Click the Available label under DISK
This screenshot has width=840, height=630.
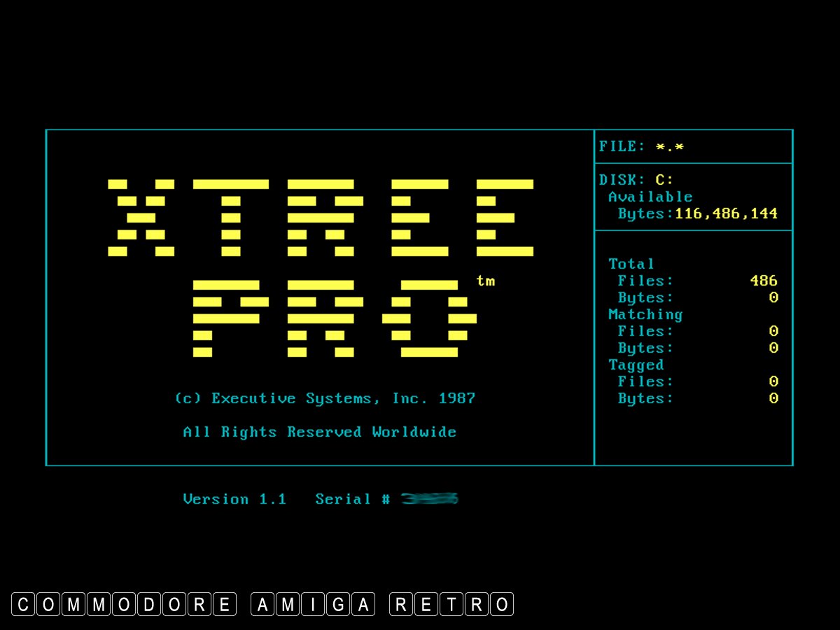(650, 197)
